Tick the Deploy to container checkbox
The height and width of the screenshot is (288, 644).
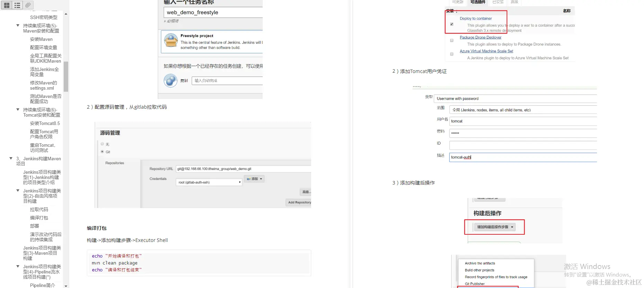[x=452, y=24]
